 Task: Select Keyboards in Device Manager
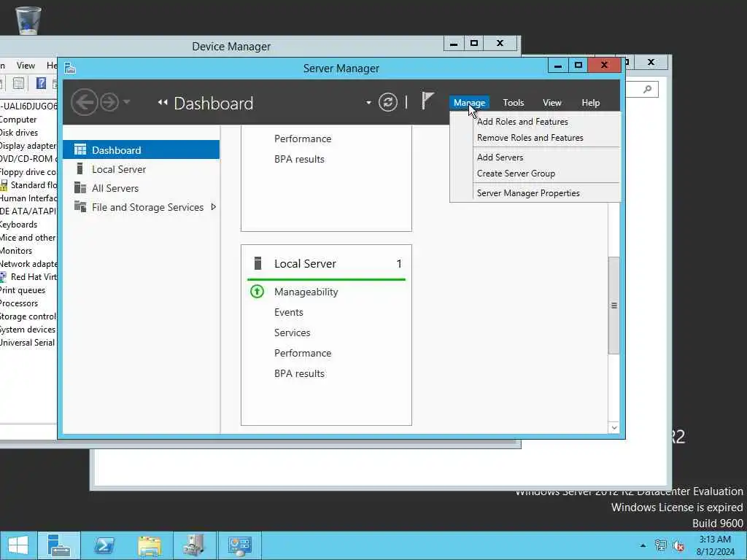[18, 225]
